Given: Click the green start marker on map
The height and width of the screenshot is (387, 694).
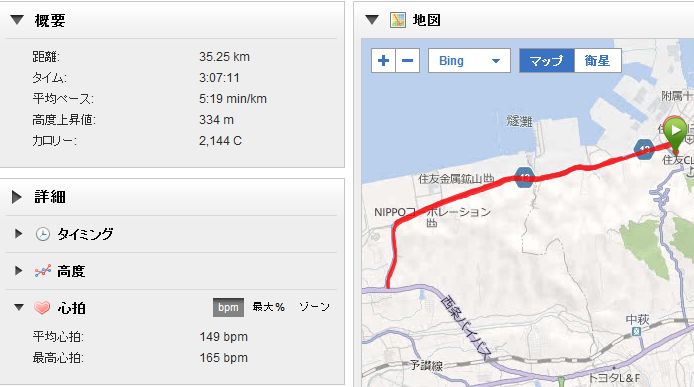Looking at the screenshot, I should click(x=675, y=134).
